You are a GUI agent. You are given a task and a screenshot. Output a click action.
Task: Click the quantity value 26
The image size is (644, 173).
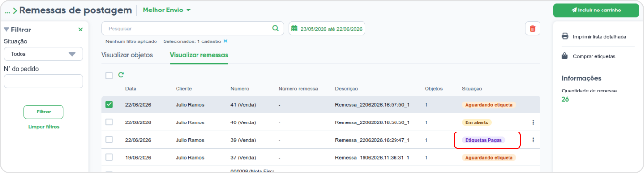565,99
